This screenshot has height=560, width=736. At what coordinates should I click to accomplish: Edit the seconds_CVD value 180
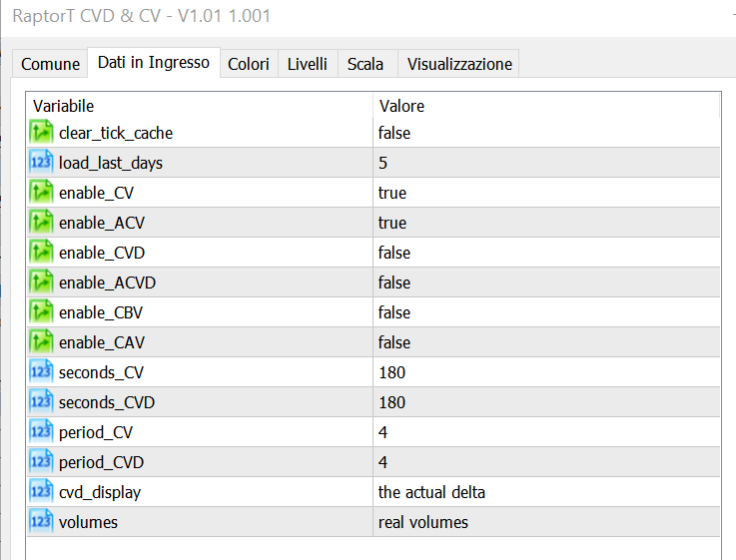point(392,402)
